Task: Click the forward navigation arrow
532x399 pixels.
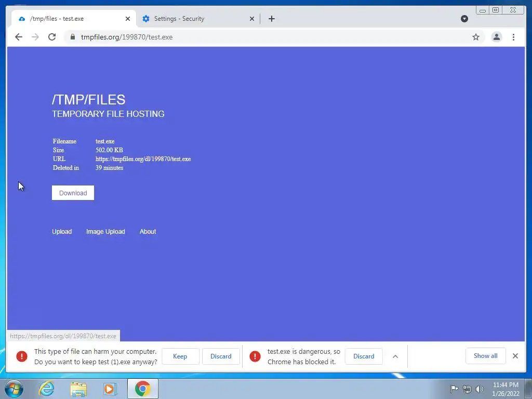Action: click(x=35, y=37)
